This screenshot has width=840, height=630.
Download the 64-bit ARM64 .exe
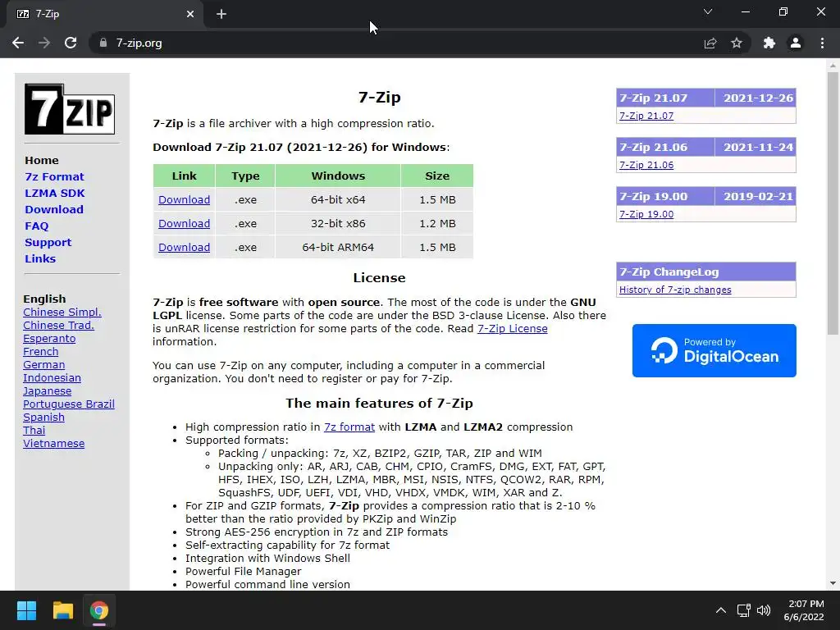(184, 247)
